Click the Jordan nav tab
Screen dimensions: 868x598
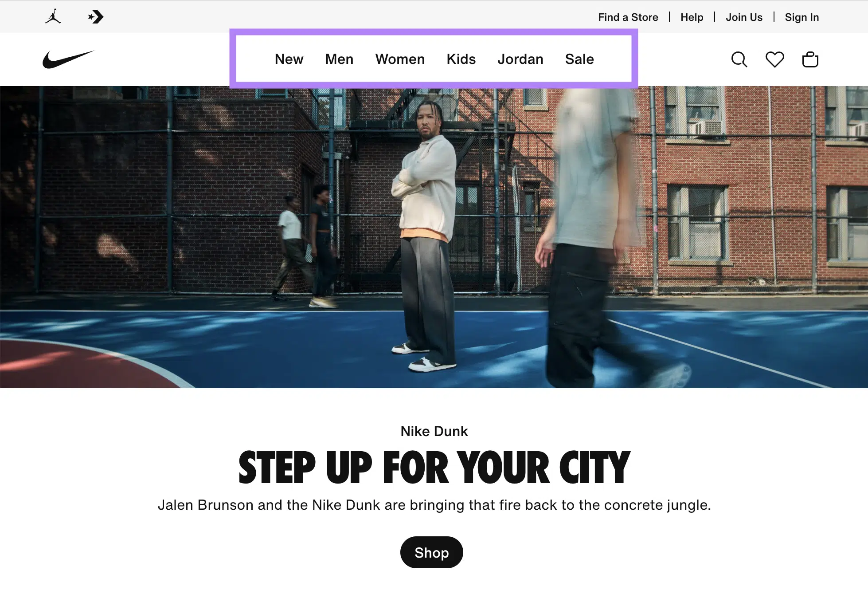(520, 59)
